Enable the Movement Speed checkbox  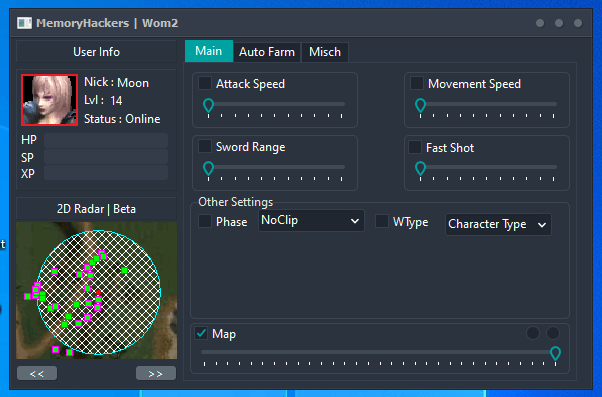click(x=417, y=83)
